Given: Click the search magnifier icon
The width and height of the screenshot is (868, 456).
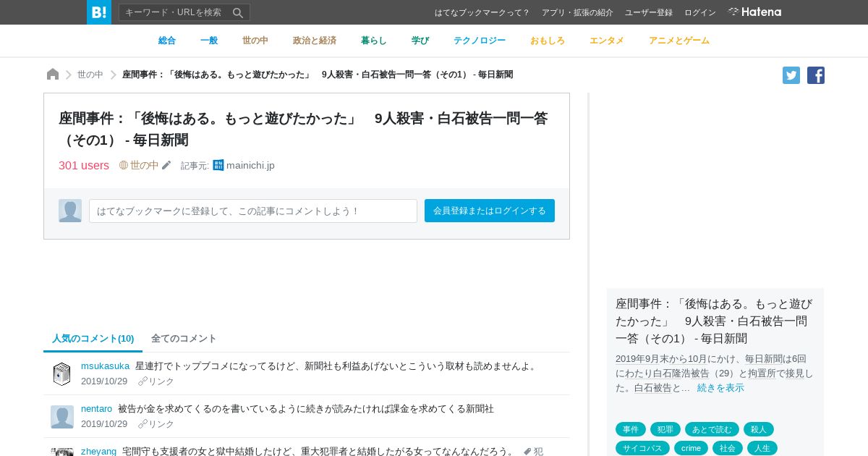Looking at the screenshot, I should (238, 12).
